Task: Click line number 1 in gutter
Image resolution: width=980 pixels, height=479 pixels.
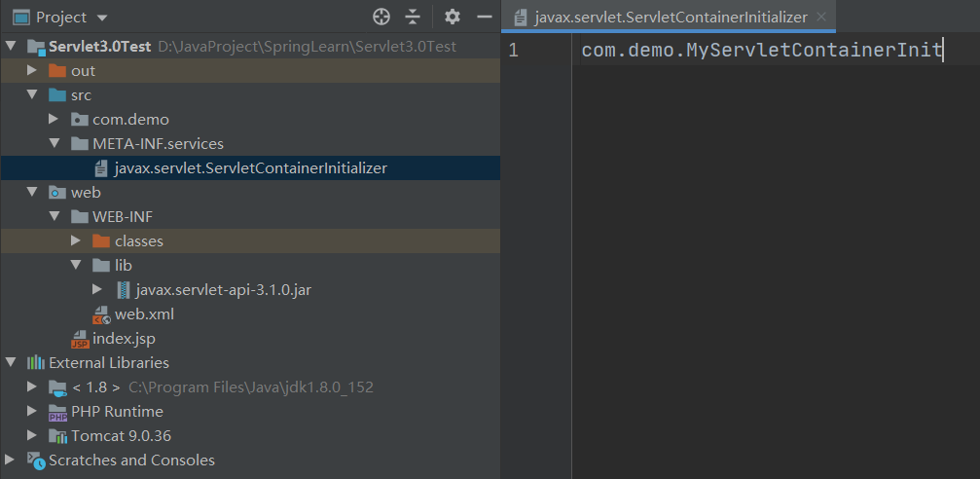Action: pyautogui.click(x=513, y=51)
